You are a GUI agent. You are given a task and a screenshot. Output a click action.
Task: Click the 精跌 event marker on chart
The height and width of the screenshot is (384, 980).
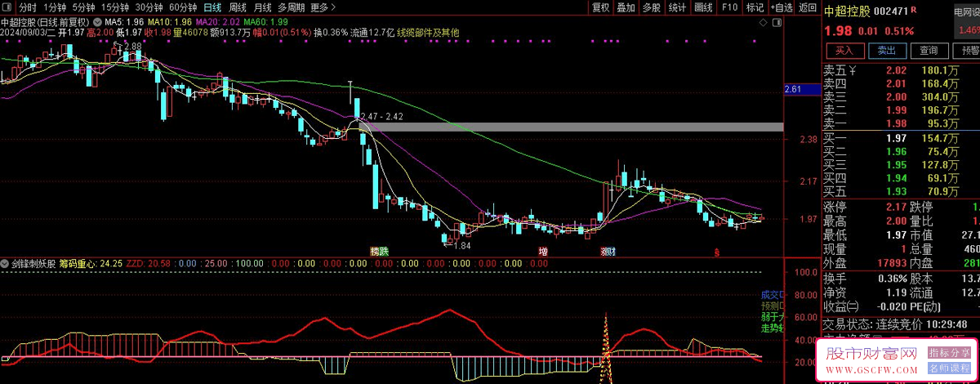[379, 252]
